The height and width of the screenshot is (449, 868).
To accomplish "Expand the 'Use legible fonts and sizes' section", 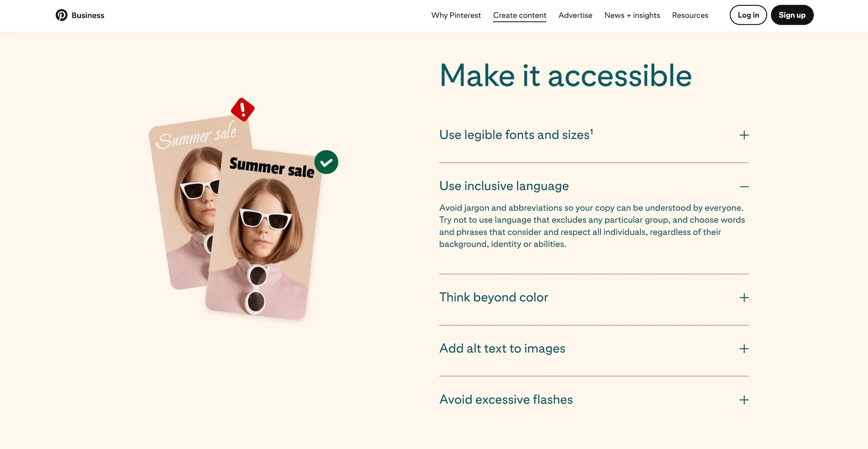I will tap(515, 134).
